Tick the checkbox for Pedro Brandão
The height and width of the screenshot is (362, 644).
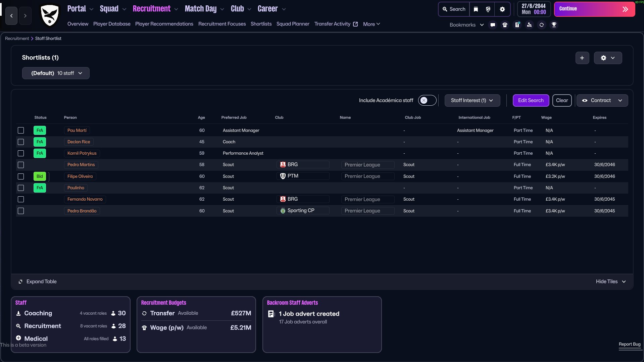point(21,211)
